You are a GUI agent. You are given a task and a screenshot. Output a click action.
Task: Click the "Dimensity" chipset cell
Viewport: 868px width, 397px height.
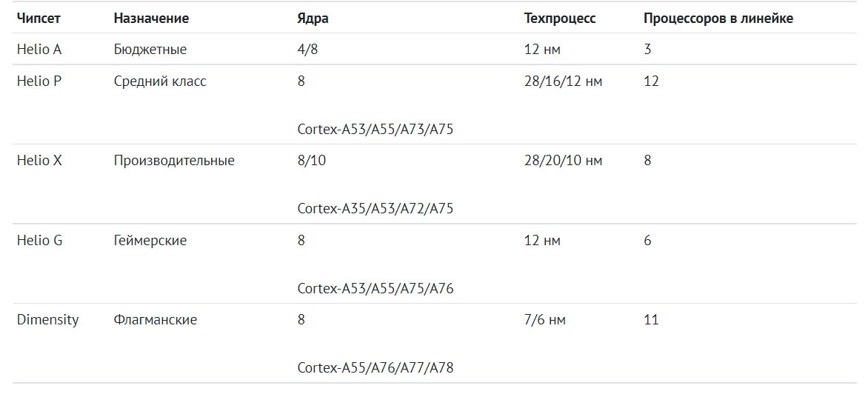(x=47, y=320)
